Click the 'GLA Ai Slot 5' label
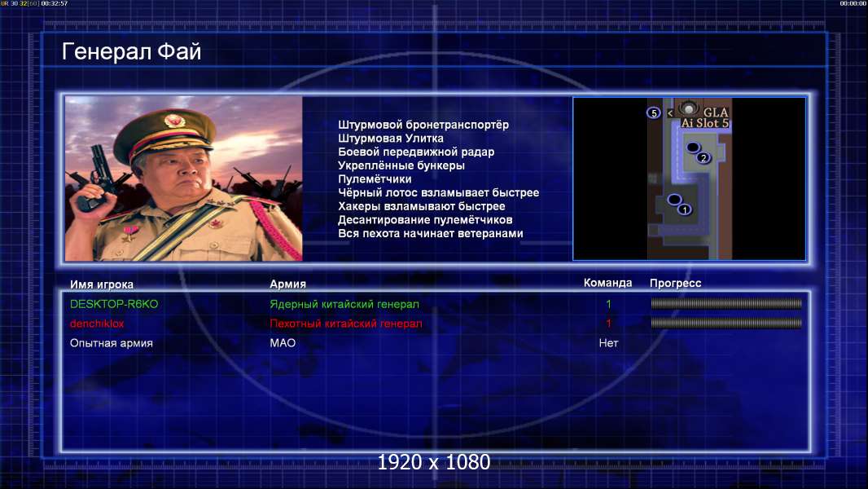 click(x=705, y=118)
